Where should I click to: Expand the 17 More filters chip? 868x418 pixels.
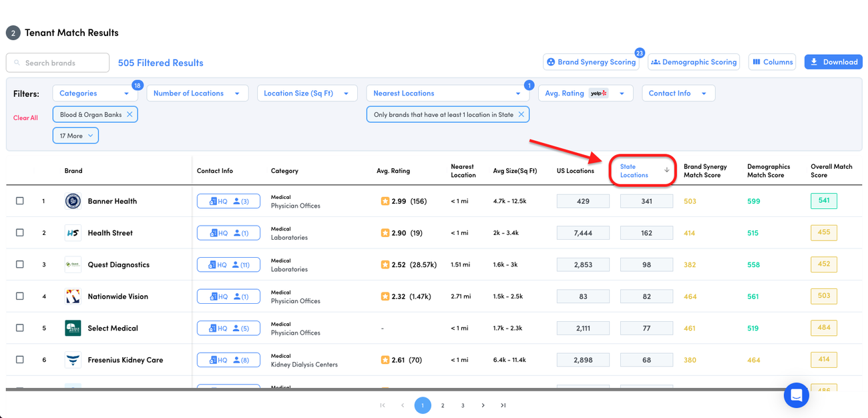point(76,136)
